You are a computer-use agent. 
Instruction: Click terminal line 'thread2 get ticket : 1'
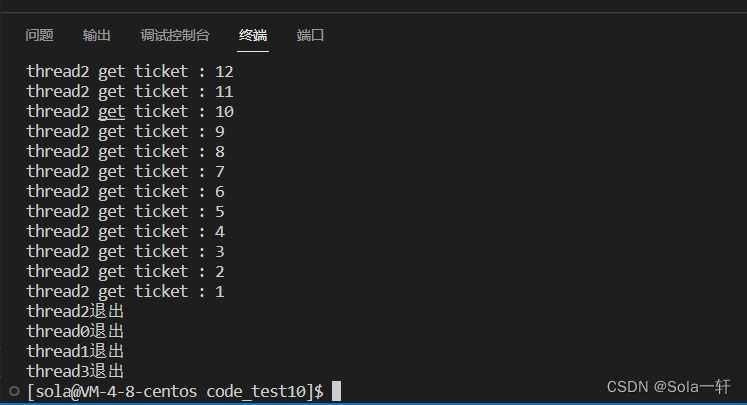[x=125, y=292]
